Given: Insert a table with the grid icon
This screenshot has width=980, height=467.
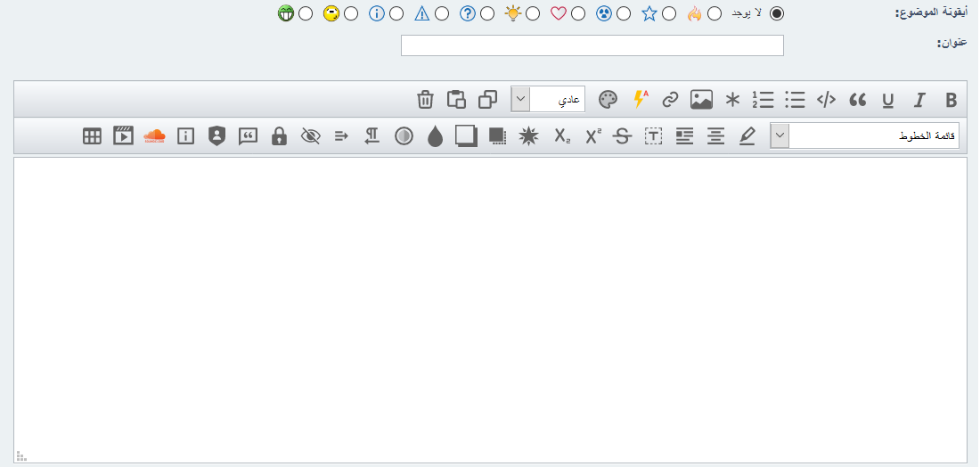Looking at the screenshot, I should 92,135.
